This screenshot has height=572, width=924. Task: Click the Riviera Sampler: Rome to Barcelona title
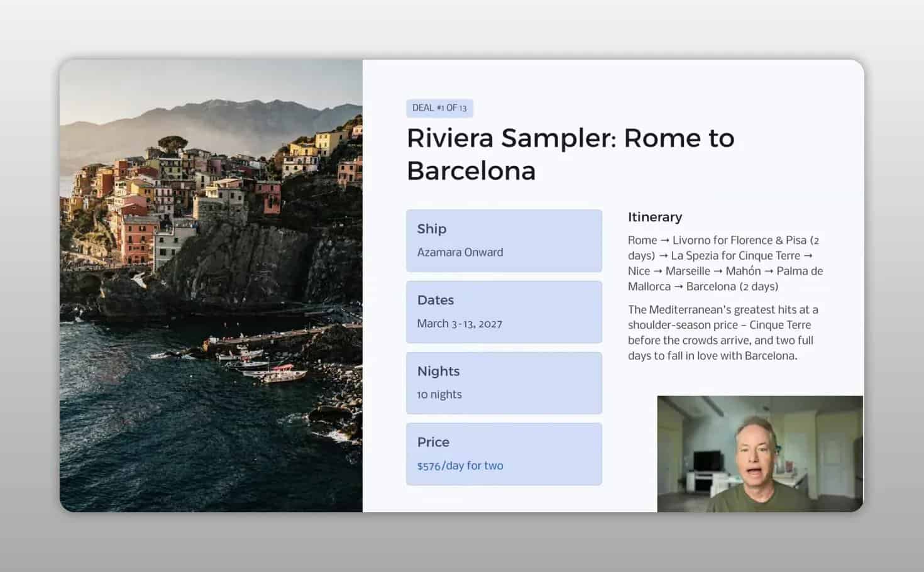tap(570, 154)
